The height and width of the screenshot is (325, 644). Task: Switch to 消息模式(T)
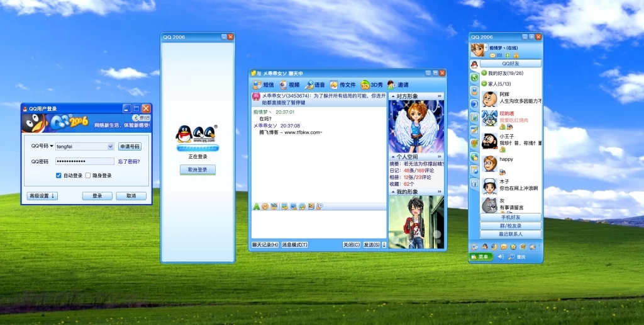(294, 245)
